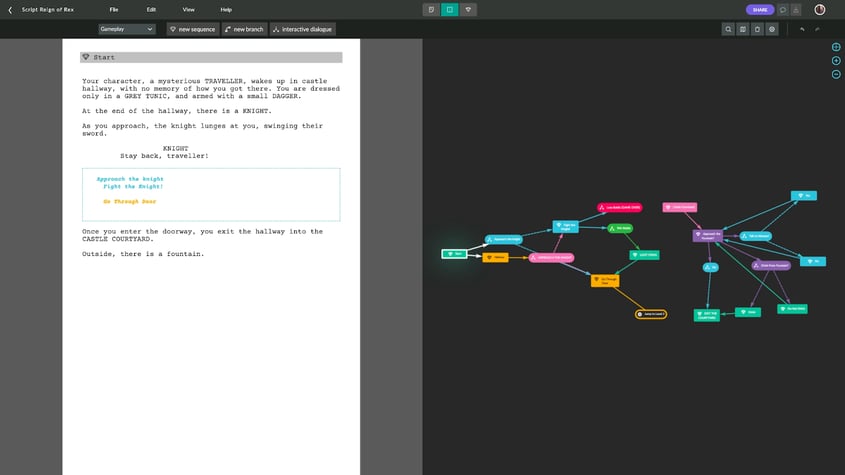Click the new branch button
The height and width of the screenshot is (475, 845).
click(x=244, y=29)
